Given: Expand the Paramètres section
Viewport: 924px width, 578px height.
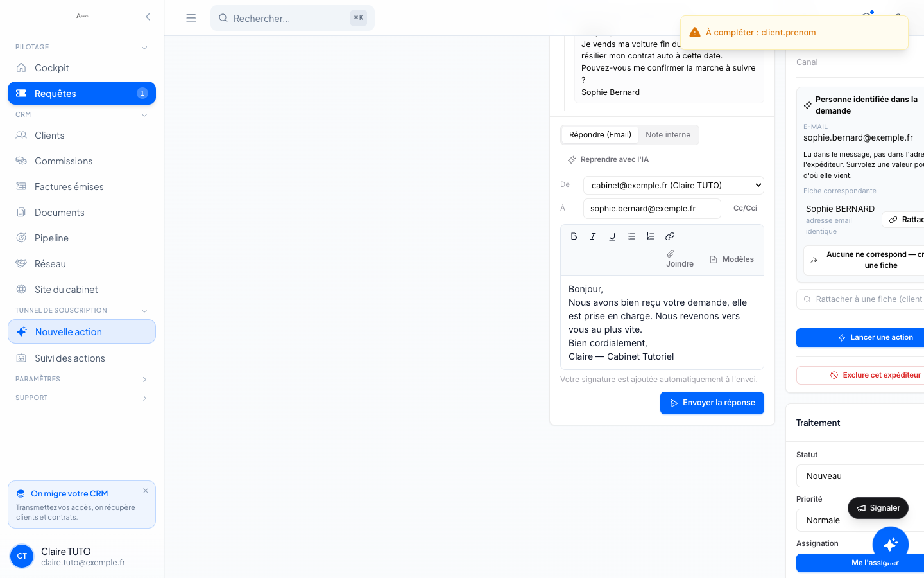Looking at the screenshot, I should pyautogui.click(x=144, y=380).
